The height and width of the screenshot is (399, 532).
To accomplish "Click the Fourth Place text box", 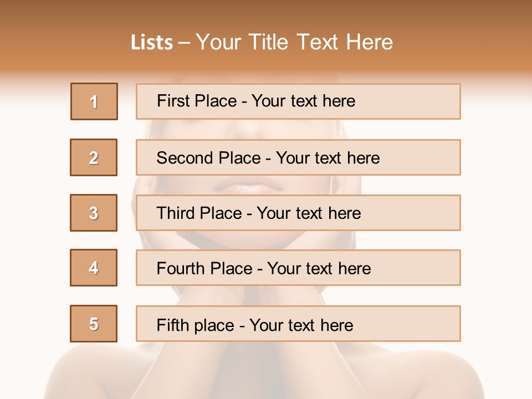I will [x=298, y=268].
